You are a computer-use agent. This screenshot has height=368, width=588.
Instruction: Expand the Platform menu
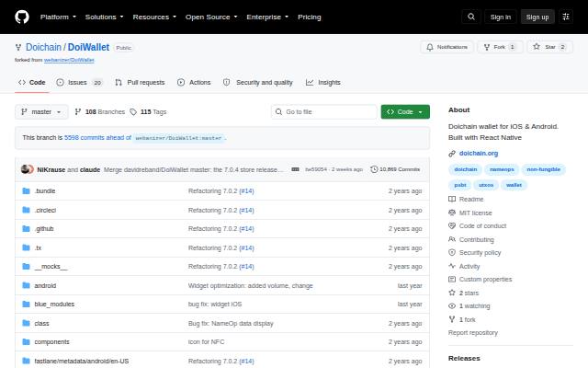(x=58, y=17)
